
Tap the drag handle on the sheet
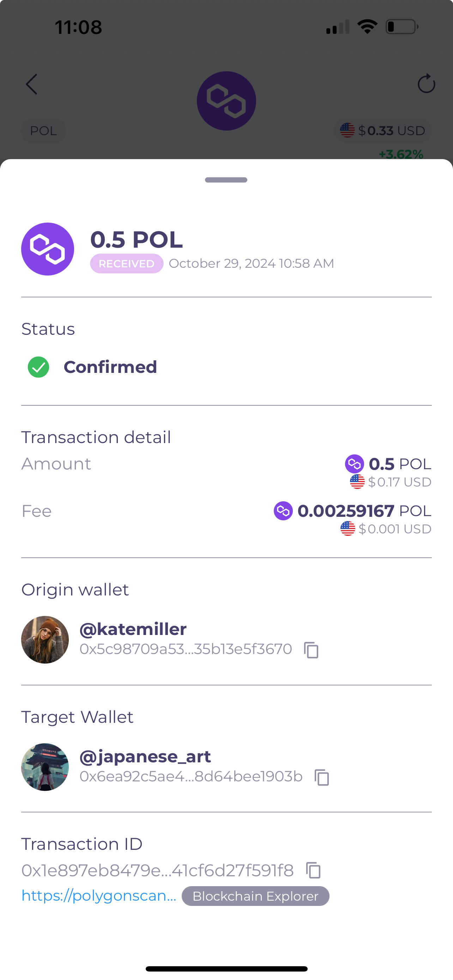coord(226,180)
